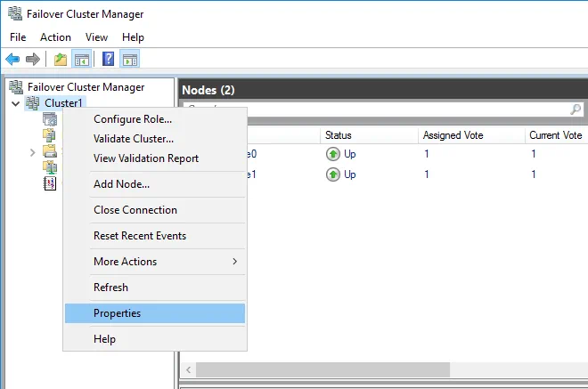
Task: Click the Back arrow toolbar icon
Action: tap(12, 60)
